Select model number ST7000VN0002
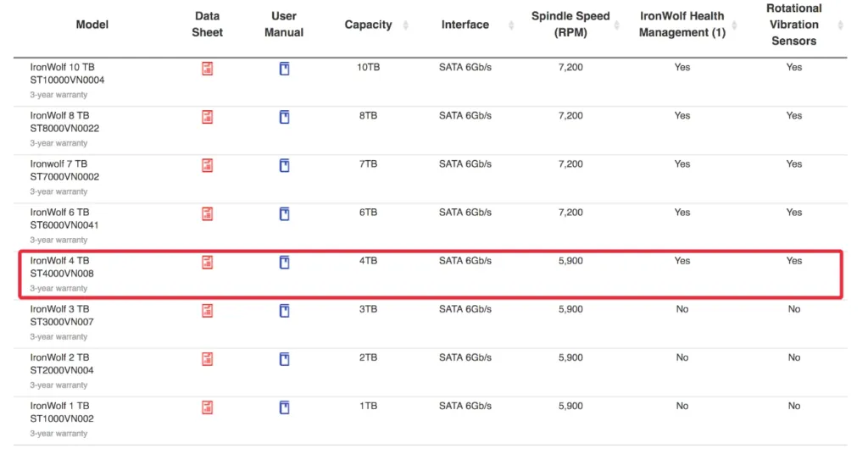This screenshot has width=868, height=454. (64, 177)
